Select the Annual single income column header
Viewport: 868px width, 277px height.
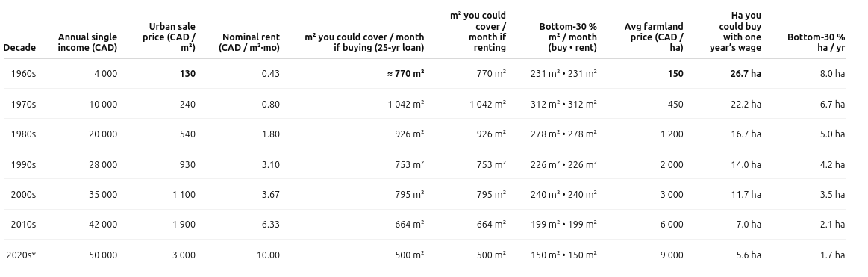(87, 43)
